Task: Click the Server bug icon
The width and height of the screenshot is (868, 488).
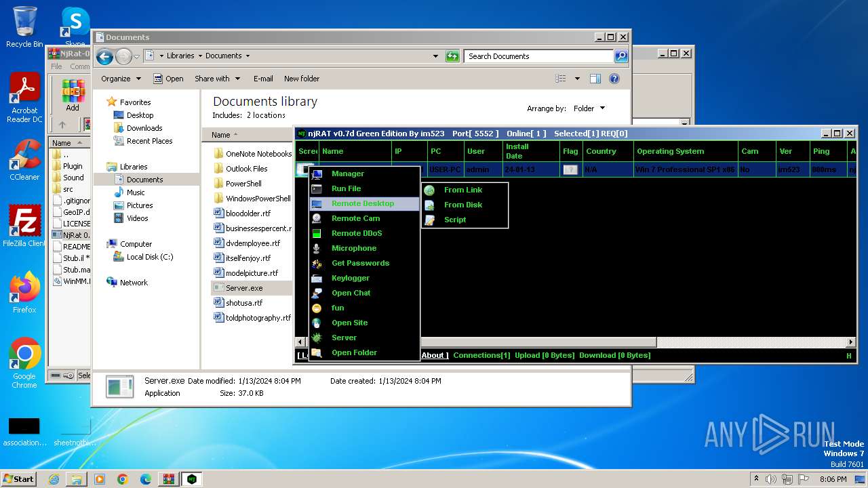Action: (317, 338)
